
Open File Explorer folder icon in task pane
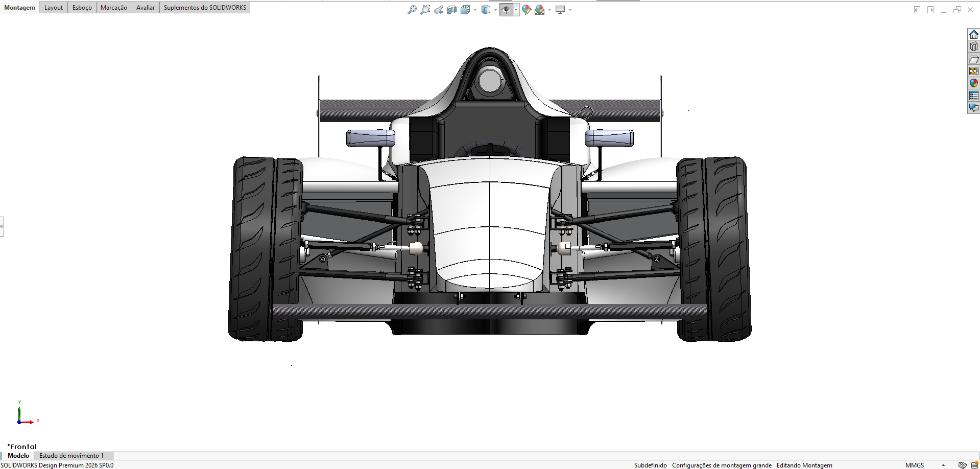coord(974,59)
